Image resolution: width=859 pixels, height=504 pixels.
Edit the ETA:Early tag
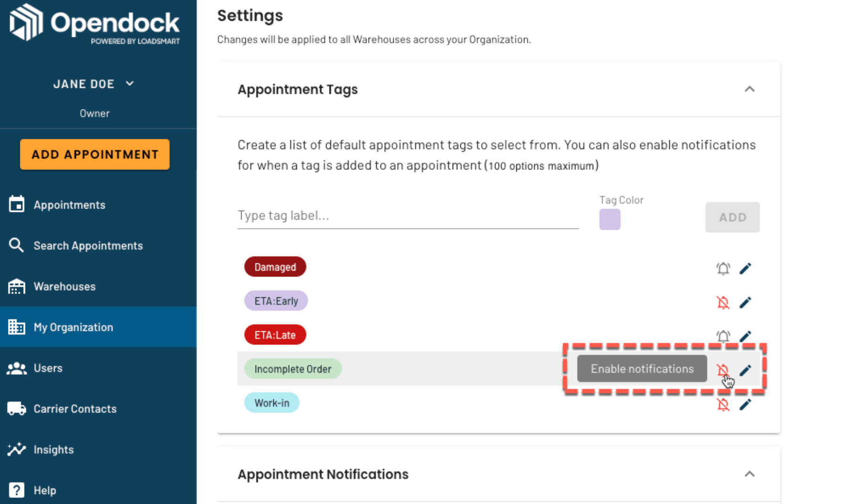745,302
